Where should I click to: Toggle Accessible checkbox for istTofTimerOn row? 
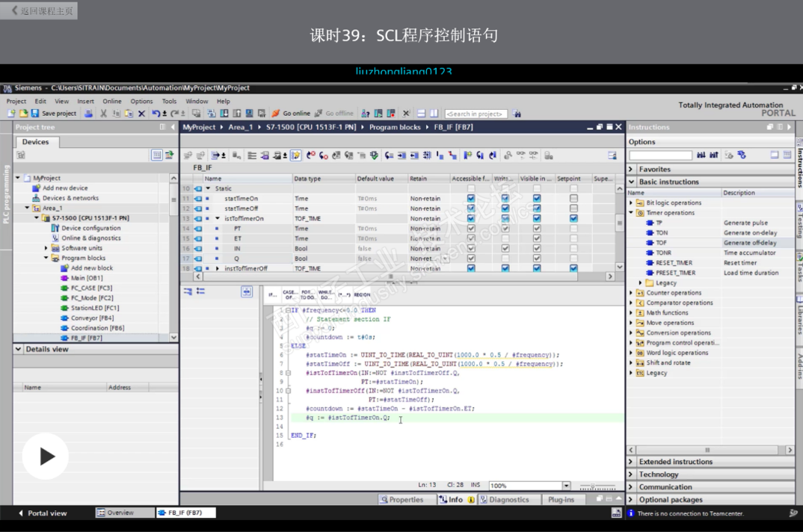coord(470,218)
